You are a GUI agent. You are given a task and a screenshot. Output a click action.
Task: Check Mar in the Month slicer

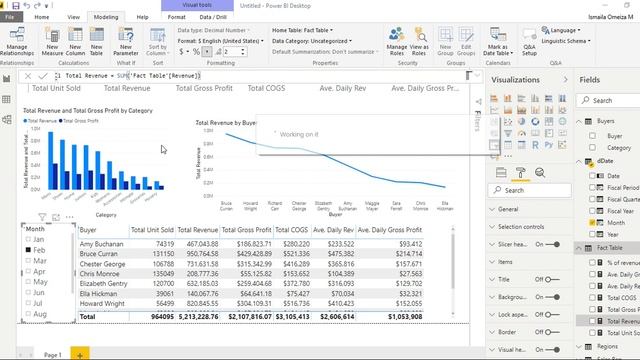(28, 260)
